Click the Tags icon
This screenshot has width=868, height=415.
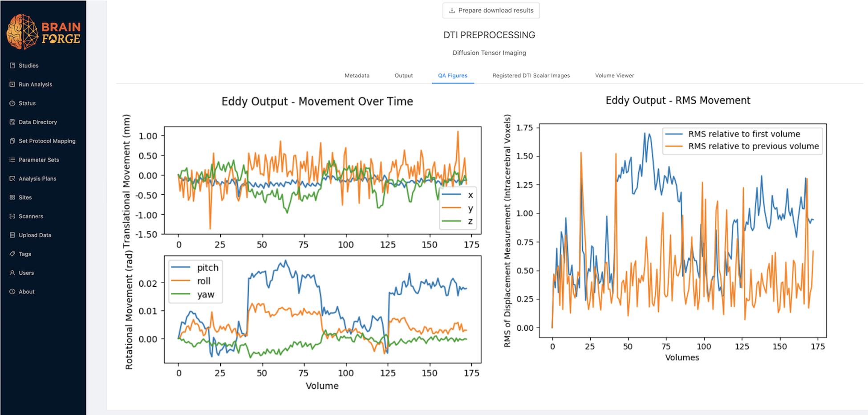12,254
